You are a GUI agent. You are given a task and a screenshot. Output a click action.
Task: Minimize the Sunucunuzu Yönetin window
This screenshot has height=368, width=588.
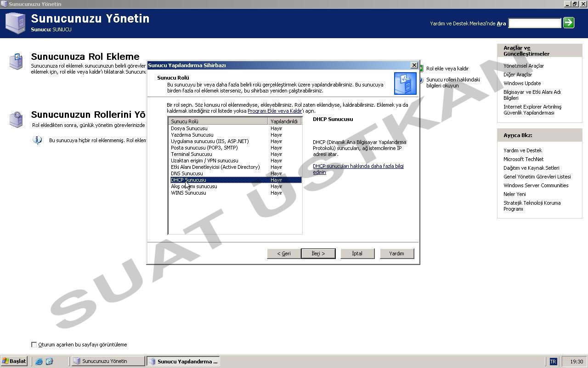click(x=568, y=4)
